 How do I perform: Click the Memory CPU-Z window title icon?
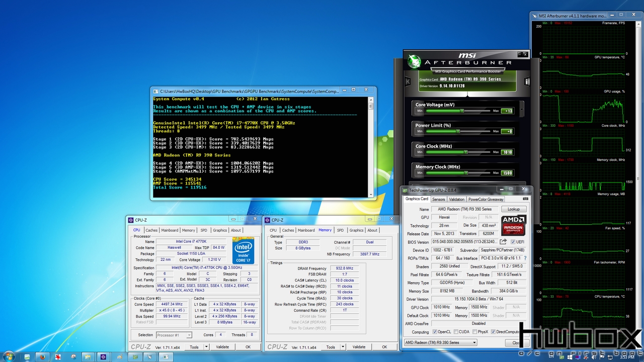point(267,220)
